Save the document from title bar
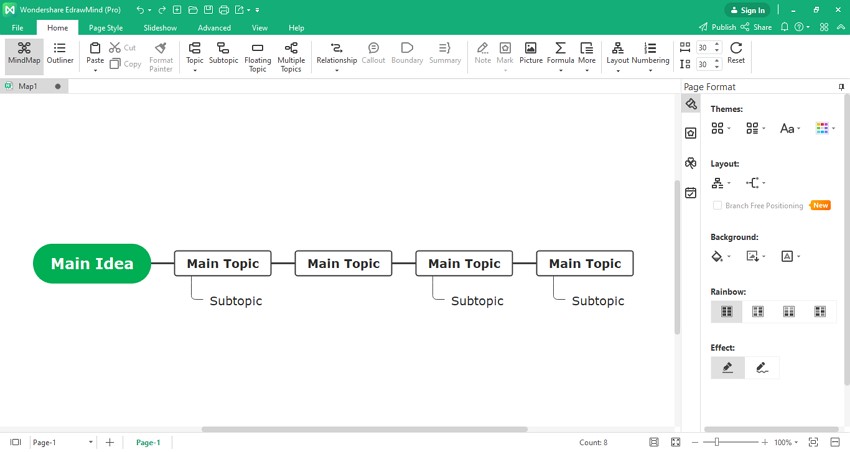 [208, 10]
